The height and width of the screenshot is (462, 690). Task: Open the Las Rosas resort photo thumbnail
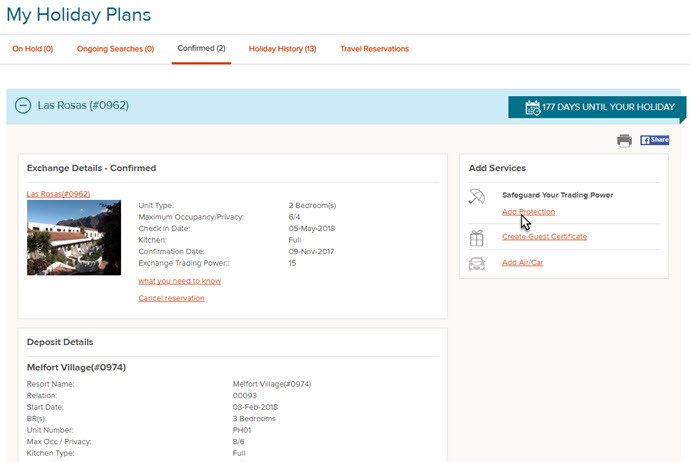(74, 238)
